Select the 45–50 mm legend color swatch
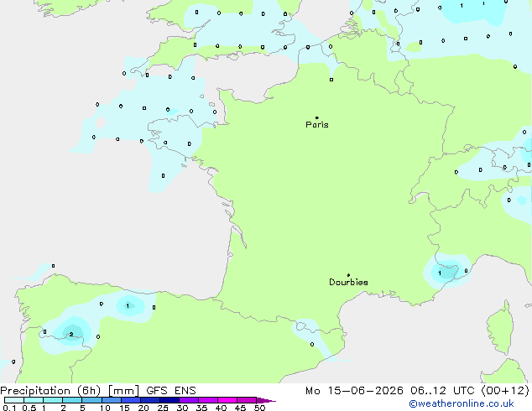 tap(247, 400)
